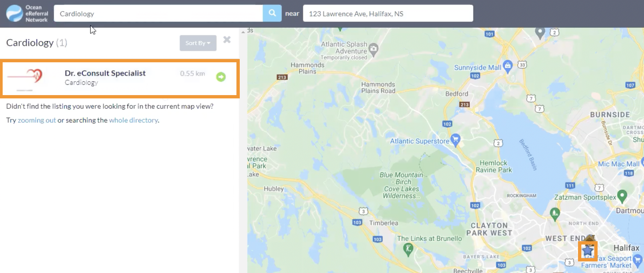
Task: Click the Hammonds Plains Road label
Action: point(378,87)
